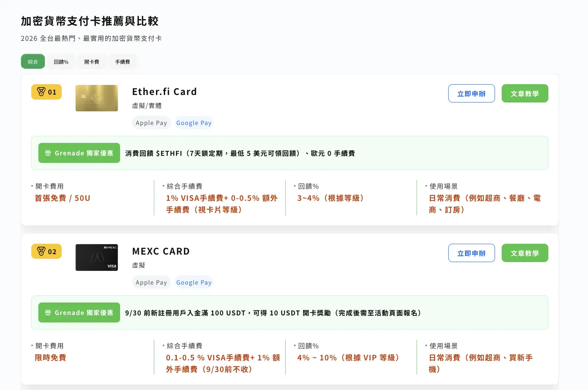Open 文章教學 for MEXC CARD
Viewport: 588px width, 390px height.
tap(525, 253)
